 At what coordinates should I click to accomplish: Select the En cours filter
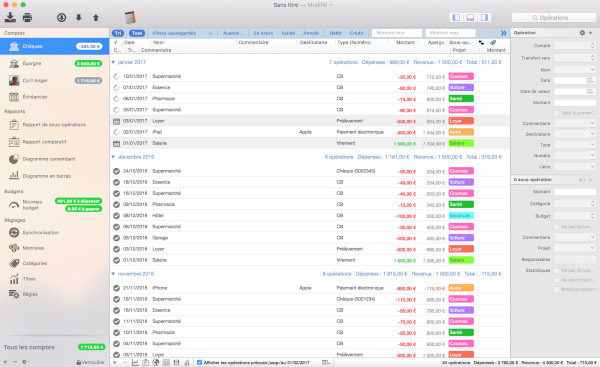(x=263, y=33)
